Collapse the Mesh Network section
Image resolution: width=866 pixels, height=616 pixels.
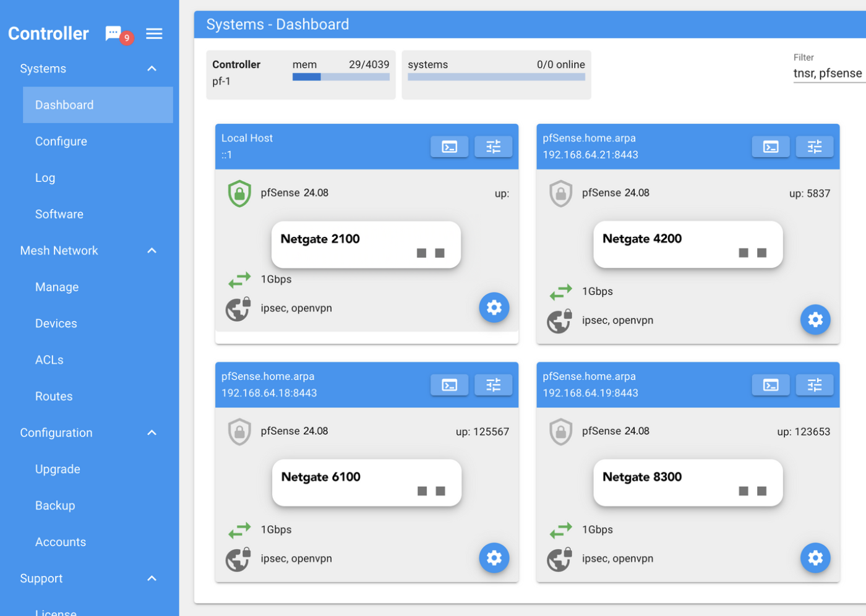[x=152, y=250]
